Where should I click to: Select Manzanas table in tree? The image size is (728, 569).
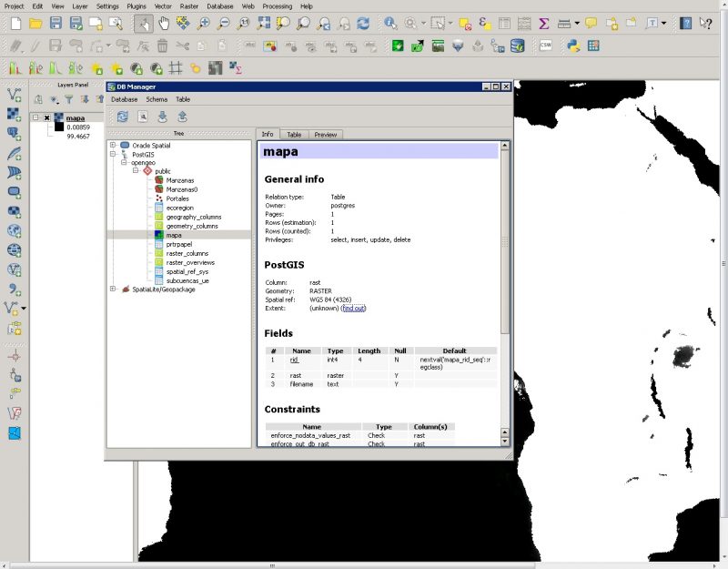pos(180,180)
